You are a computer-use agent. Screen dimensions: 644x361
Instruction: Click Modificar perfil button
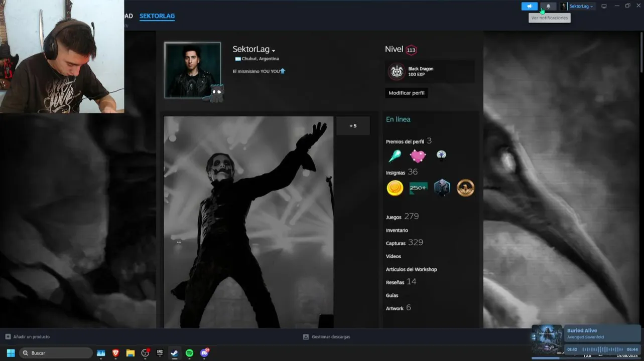[x=407, y=93]
